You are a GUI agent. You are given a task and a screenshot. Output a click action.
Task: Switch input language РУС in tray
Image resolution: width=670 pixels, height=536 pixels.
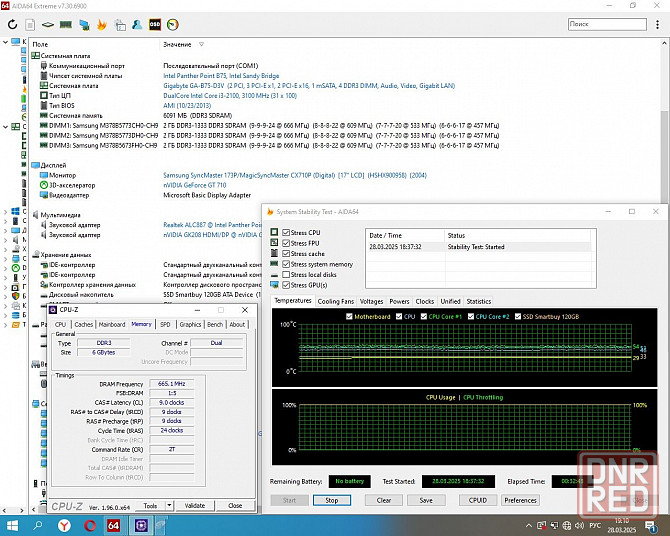click(x=595, y=525)
